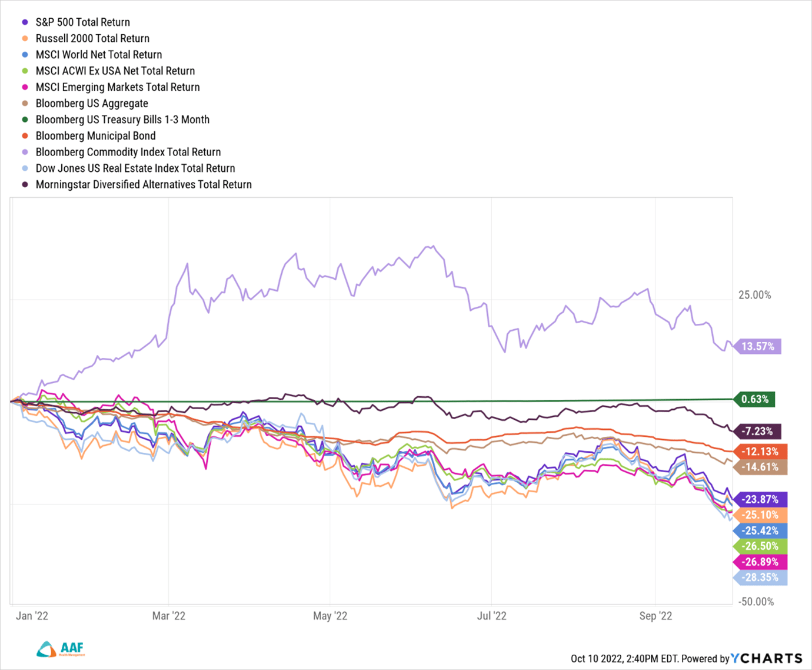
Task: Click the -23.87% S&P 500 value flag
Action: point(759,499)
